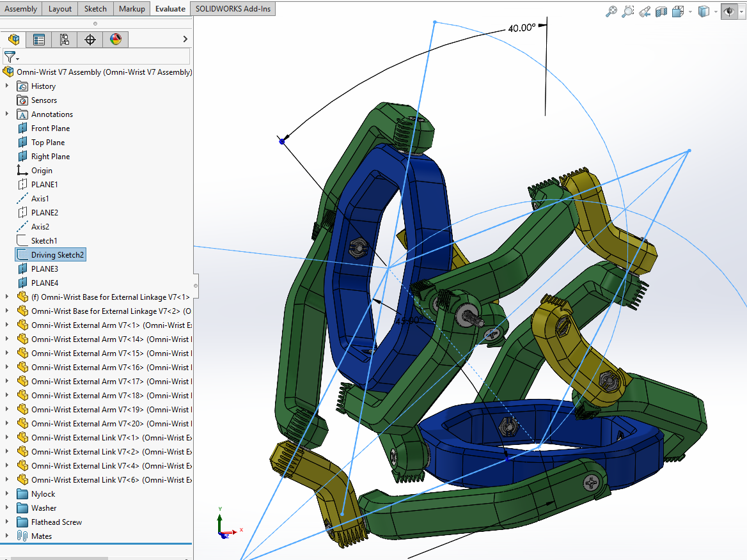Screen dimensions: 747x560
Task: Open the DisplayManager color ball tab
Action: click(x=115, y=40)
